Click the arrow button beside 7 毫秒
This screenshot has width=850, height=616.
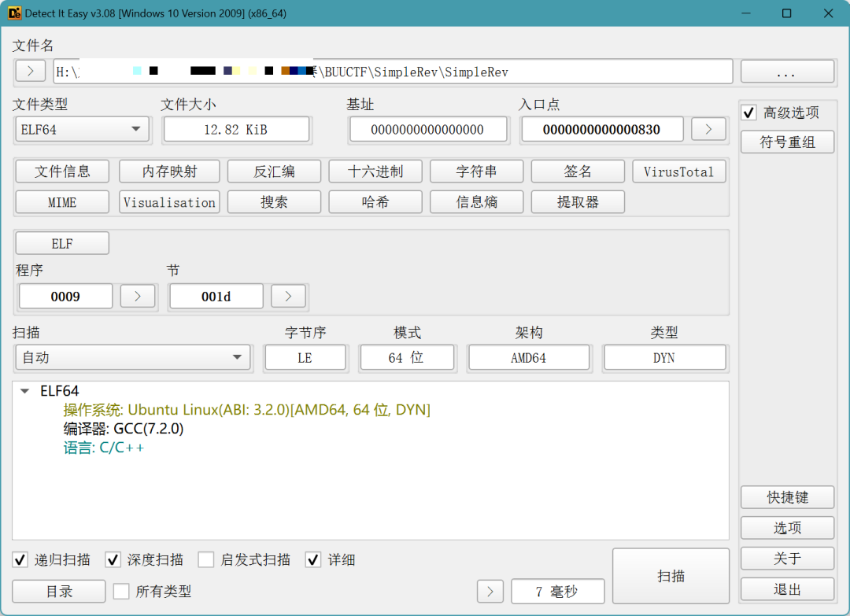(x=490, y=591)
